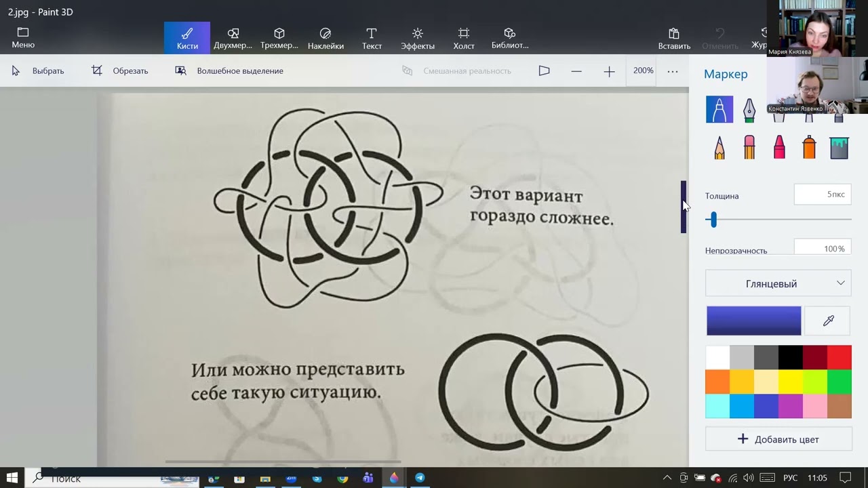Choose the orange color swatch

(x=717, y=382)
